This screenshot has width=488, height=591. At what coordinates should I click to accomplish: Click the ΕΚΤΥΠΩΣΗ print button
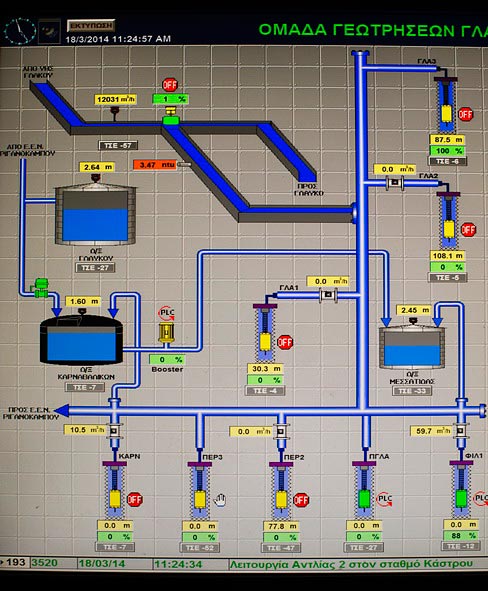[x=91, y=26]
